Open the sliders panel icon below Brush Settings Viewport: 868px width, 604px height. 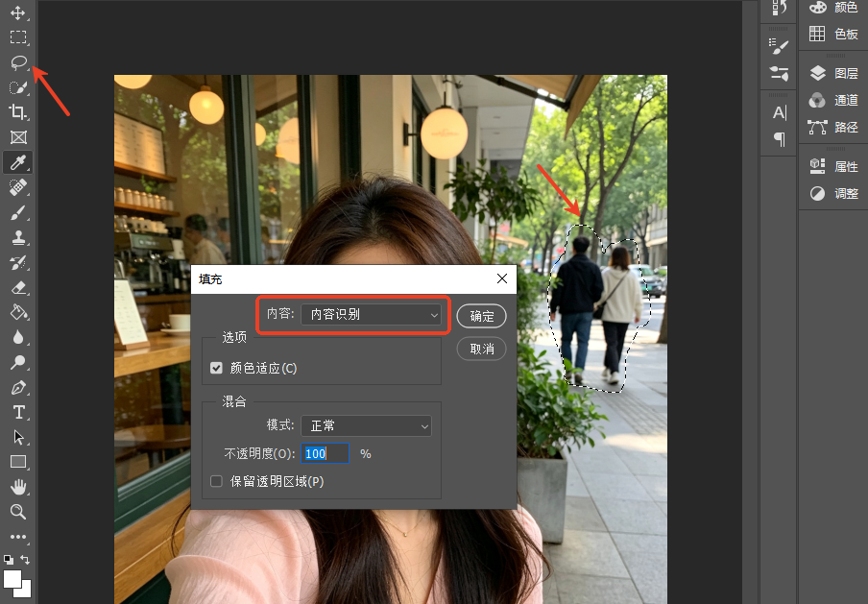[779, 73]
